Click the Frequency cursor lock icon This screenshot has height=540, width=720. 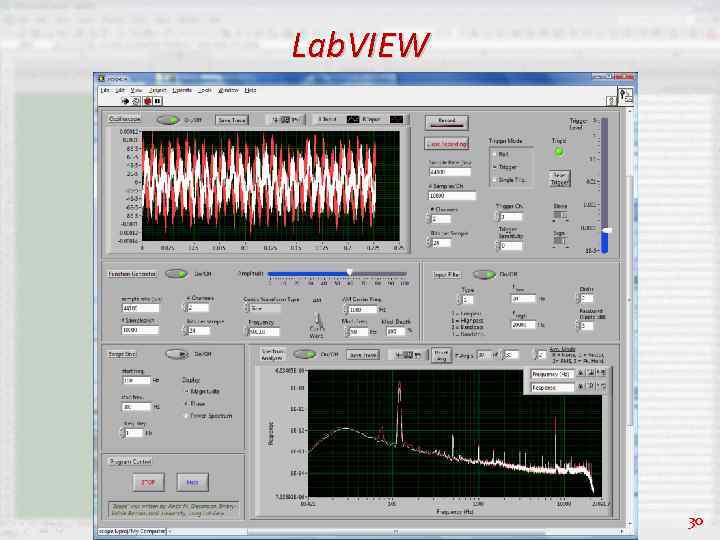point(581,373)
